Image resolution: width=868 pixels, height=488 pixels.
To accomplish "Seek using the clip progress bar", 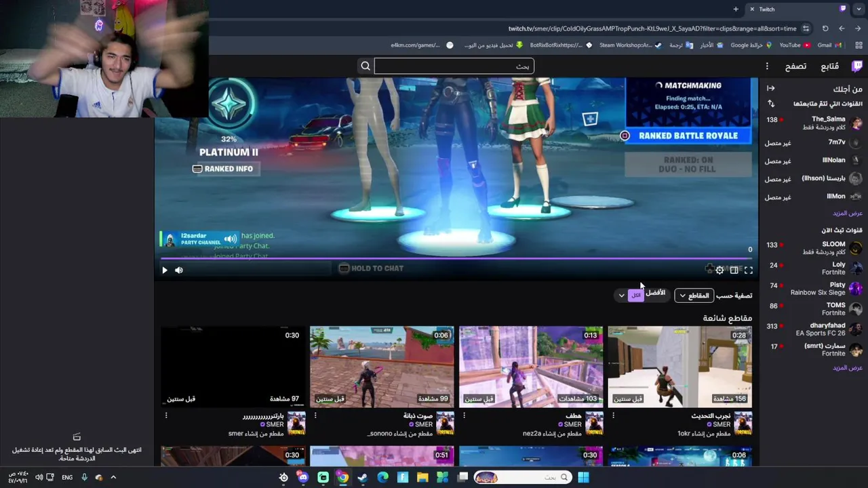I will (x=456, y=258).
